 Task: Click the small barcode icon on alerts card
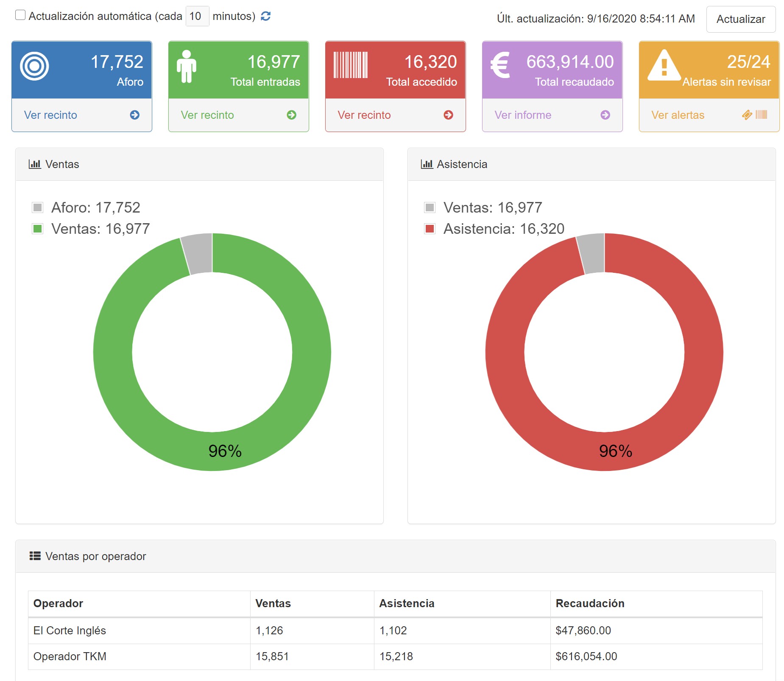click(x=762, y=115)
